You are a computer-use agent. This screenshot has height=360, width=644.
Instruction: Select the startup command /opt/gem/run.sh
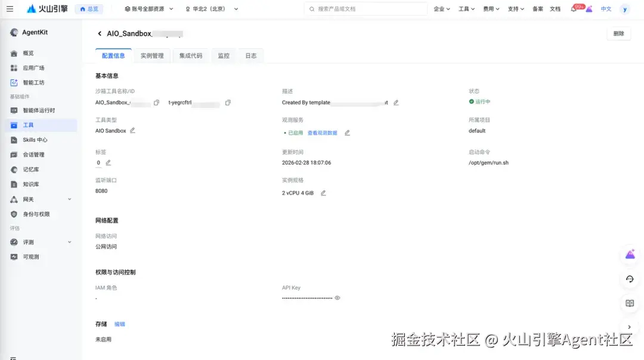coord(488,163)
